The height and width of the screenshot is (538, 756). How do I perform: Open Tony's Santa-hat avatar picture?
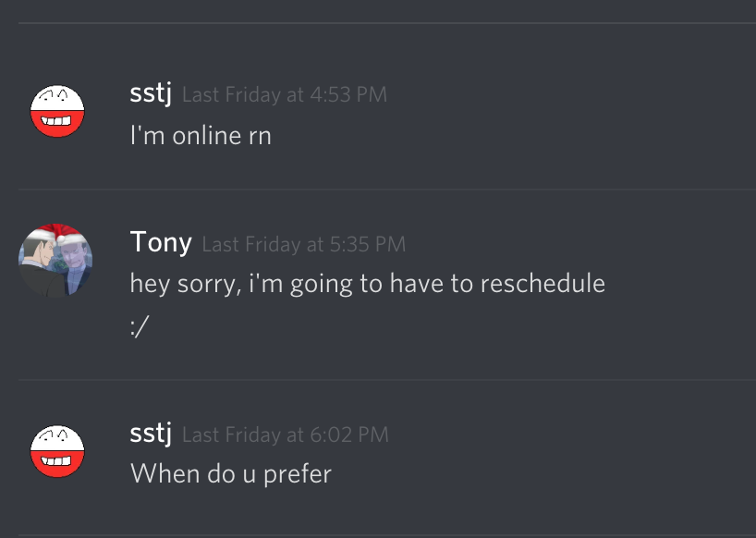55,261
